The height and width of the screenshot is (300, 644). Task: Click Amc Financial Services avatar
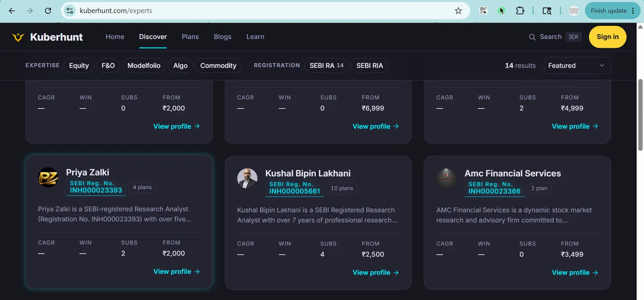pyautogui.click(x=446, y=178)
